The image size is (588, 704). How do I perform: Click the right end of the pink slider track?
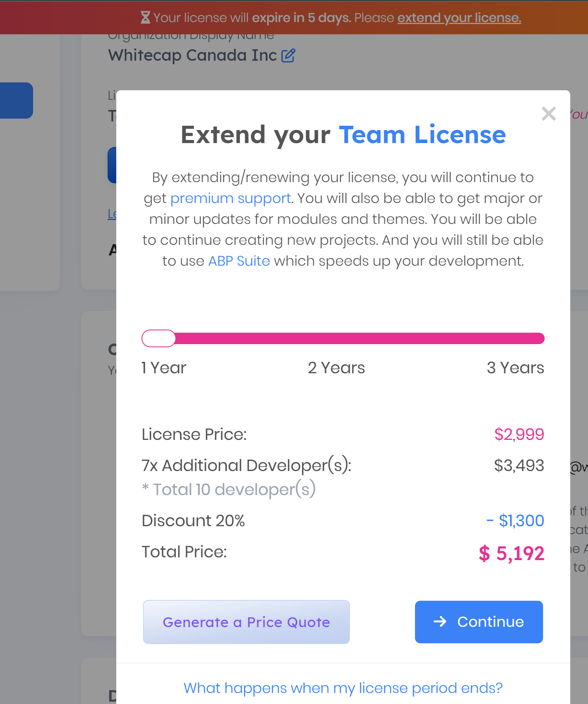(x=539, y=338)
